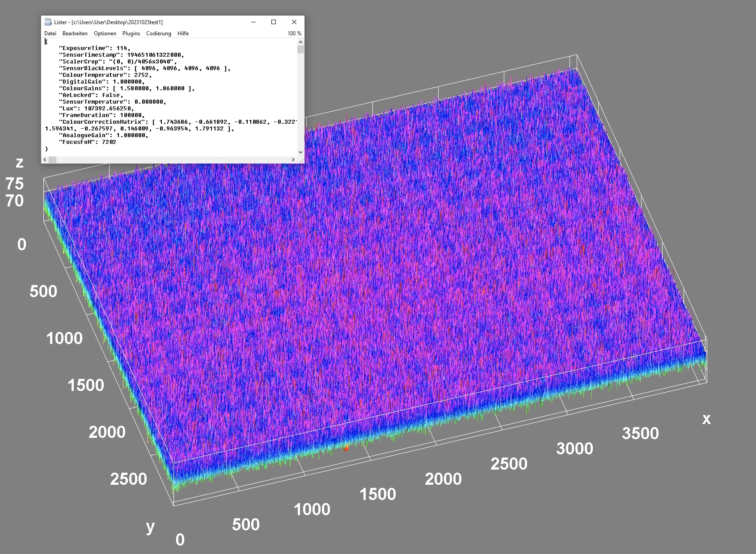Click the vertical scrollbar down arrow
This screenshot has width=756, height=554.
pyautogui.click(x=300, y=152)
